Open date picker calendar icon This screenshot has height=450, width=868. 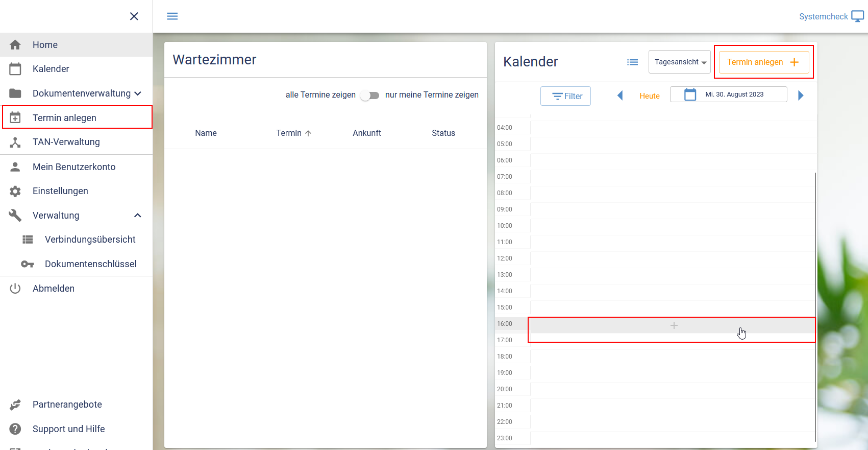tap(690, 94)
